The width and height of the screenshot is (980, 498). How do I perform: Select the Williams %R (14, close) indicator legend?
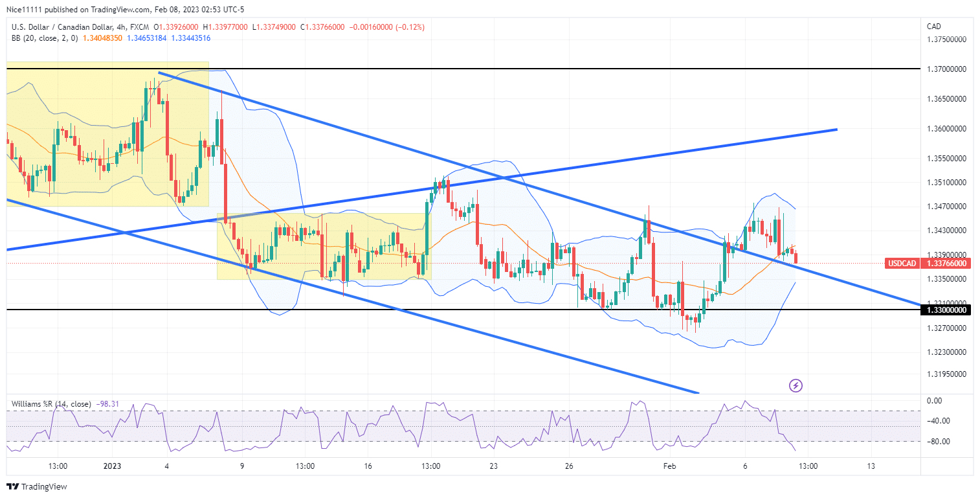pos(51,403)
